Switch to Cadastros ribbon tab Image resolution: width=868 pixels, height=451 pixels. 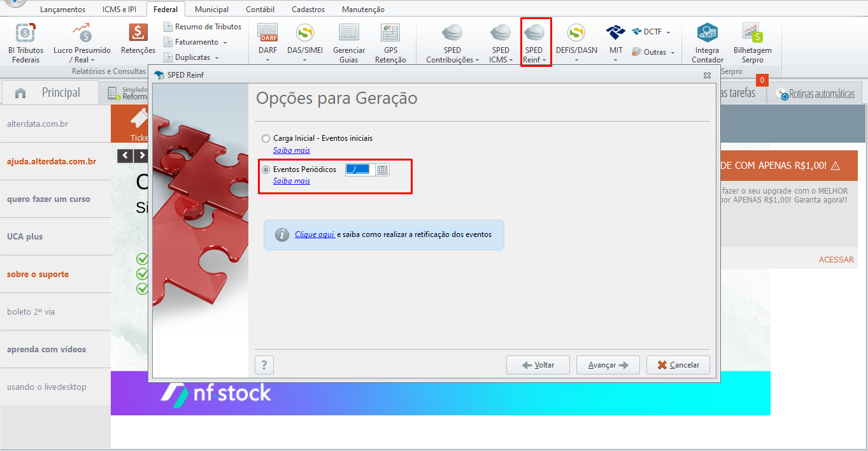(x=308, y=10)
